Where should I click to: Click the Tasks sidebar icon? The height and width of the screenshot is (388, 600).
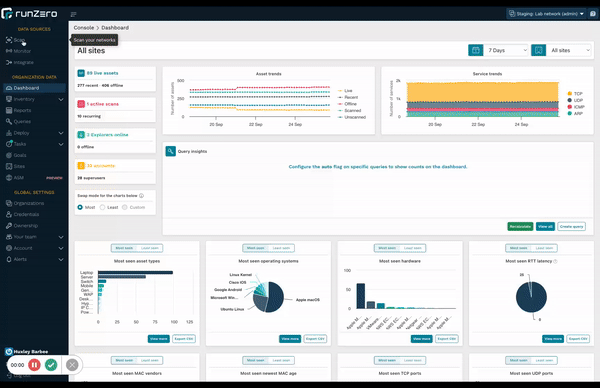(x=9, y=144)
